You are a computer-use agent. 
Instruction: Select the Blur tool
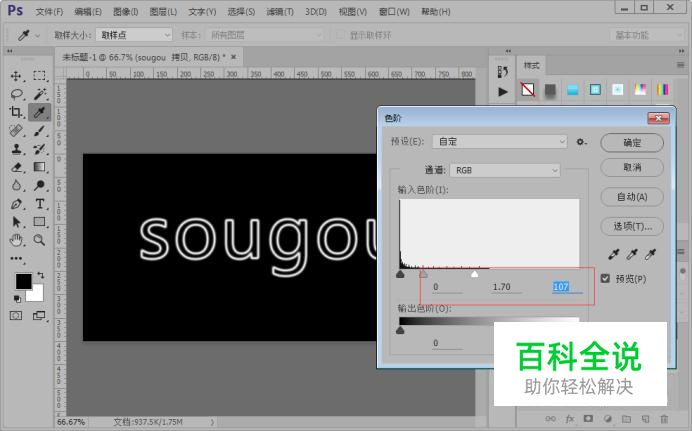tap(16, 185)
